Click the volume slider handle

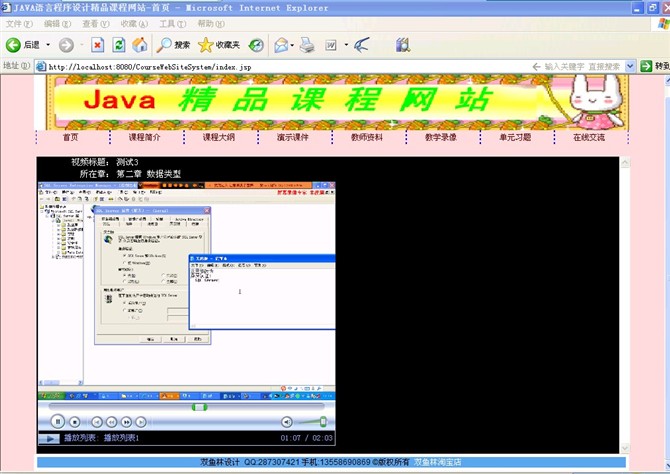323,422
